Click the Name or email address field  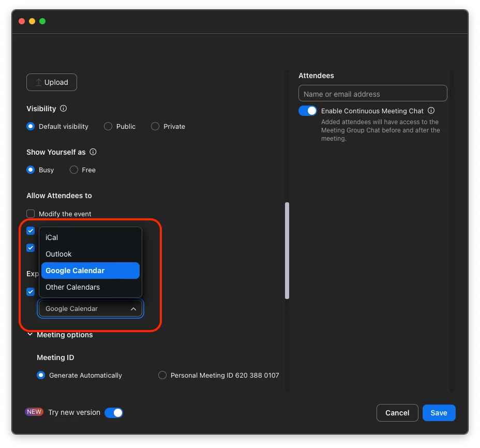[372, 94]
